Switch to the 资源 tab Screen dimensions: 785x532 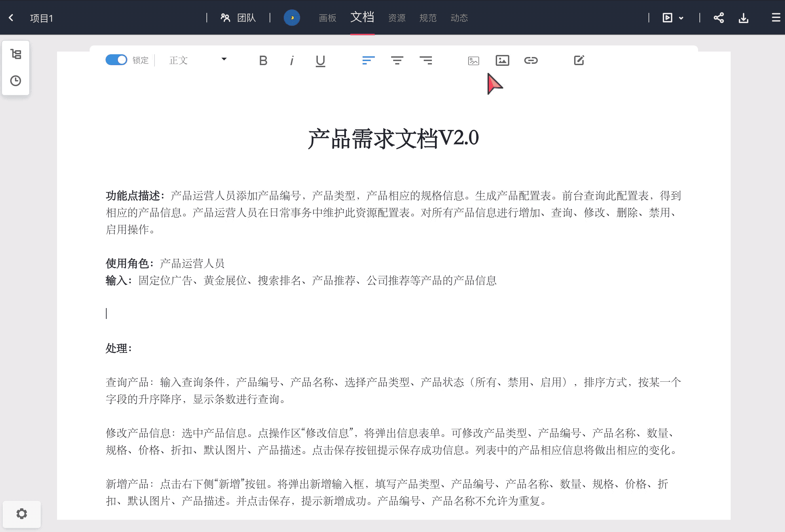click(x=397, y=18)
